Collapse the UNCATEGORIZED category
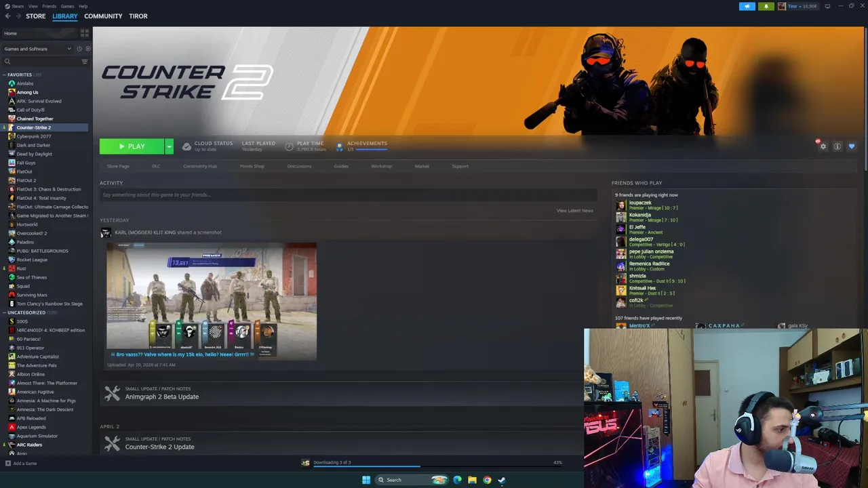 (x=5, y=312)
